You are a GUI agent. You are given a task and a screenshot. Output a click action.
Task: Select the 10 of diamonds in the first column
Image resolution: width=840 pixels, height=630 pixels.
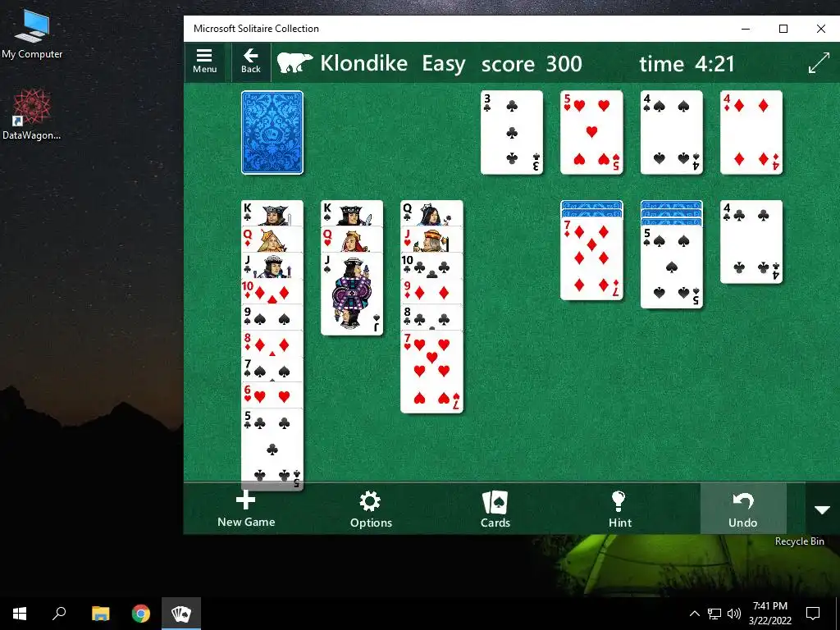[x=272, y=291]
